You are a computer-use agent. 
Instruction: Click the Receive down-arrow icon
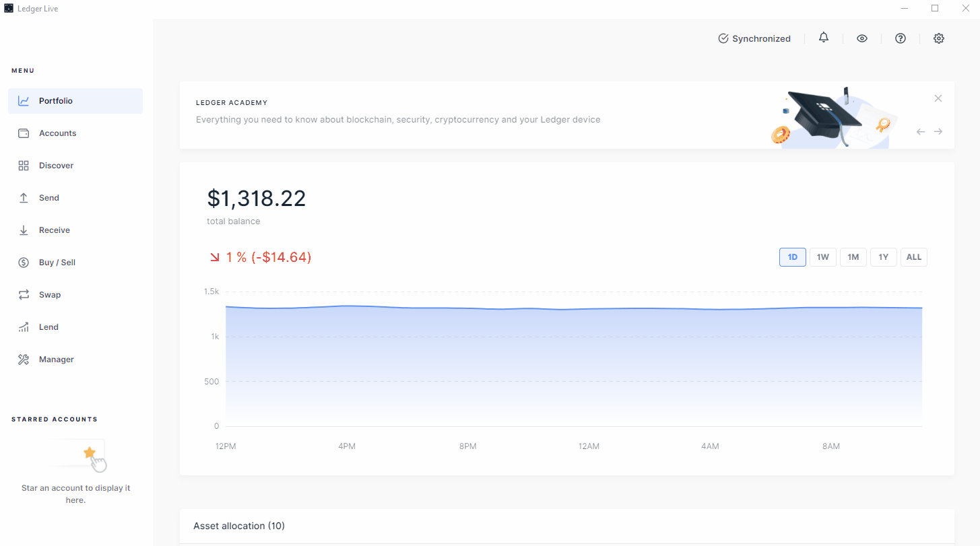24,230
